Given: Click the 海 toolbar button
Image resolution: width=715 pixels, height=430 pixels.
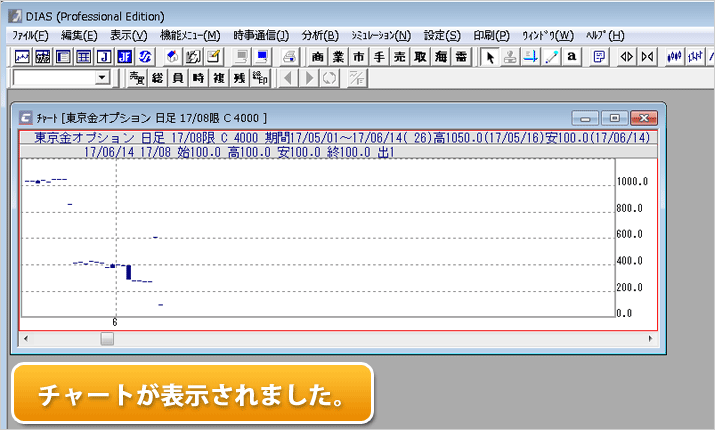Looking at the screenshot, I should 441,57.
